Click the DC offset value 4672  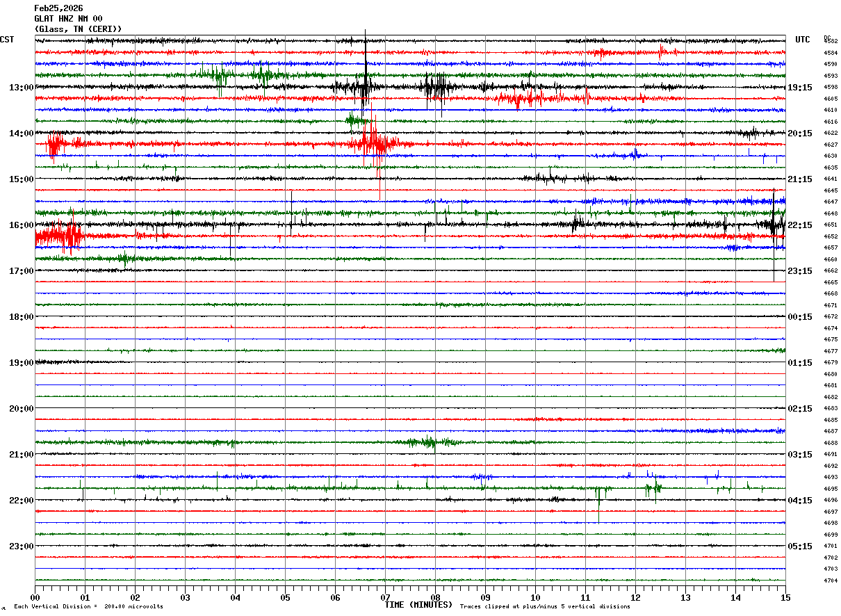[x=831, y=317]
